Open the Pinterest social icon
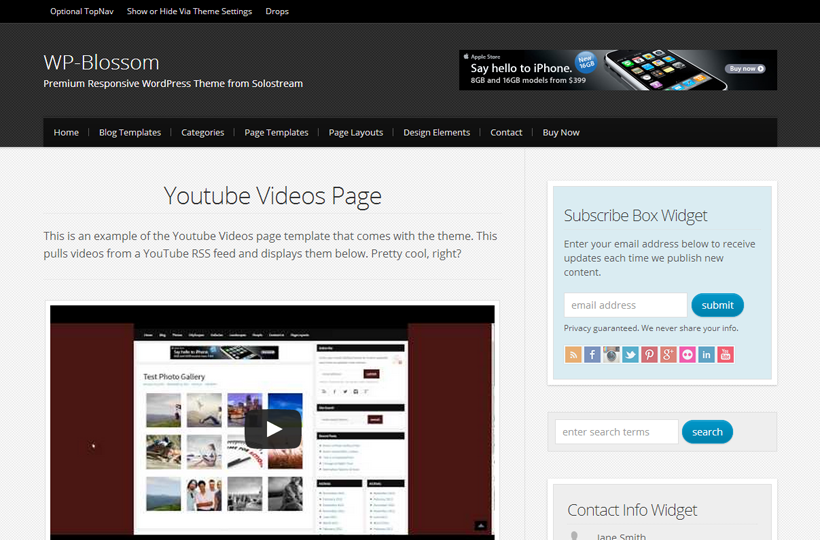Image resolution: width=820 pixels, height=540 pixels. click(649, 354)
